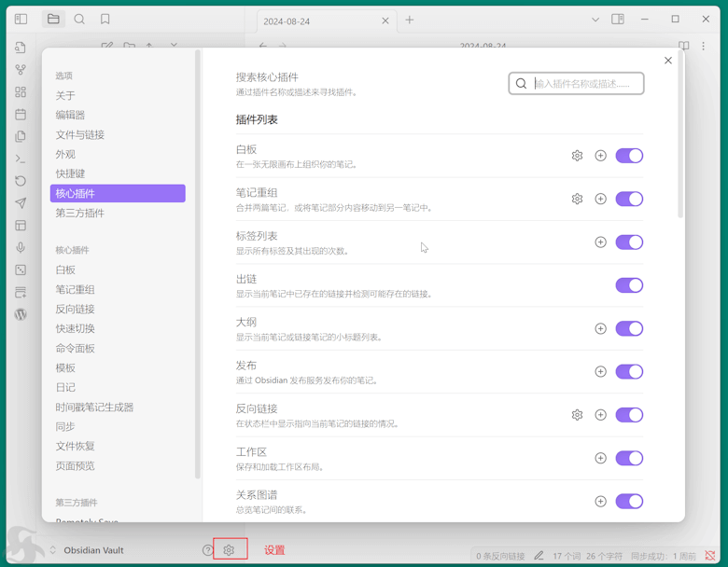Viewport: 728px width, 567px height.
Task: Open quick switcher icon in ribbon
Action: click(x=21, y=48)
